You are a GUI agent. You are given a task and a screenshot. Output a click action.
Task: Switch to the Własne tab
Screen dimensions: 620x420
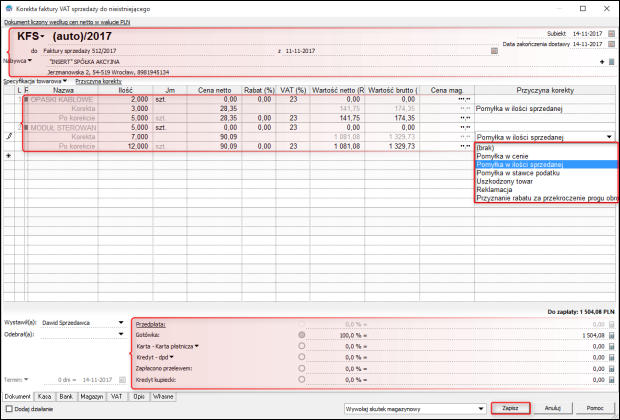[163, 396]
